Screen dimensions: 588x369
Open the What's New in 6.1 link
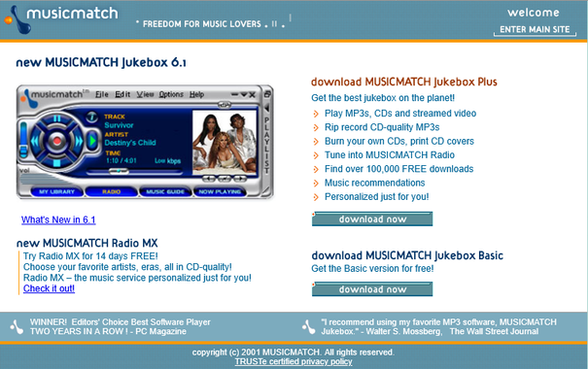(x=58, y=219)
